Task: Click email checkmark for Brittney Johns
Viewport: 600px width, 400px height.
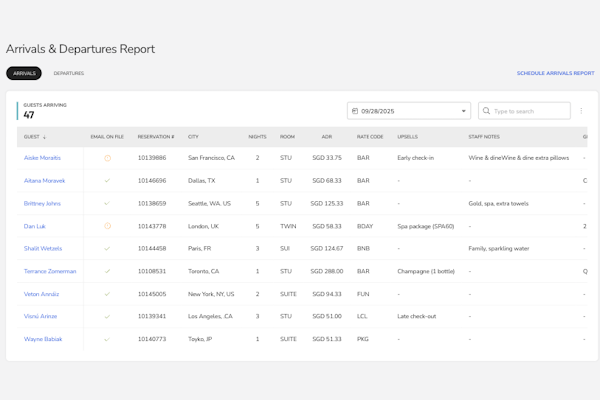Action: (107, 203)
